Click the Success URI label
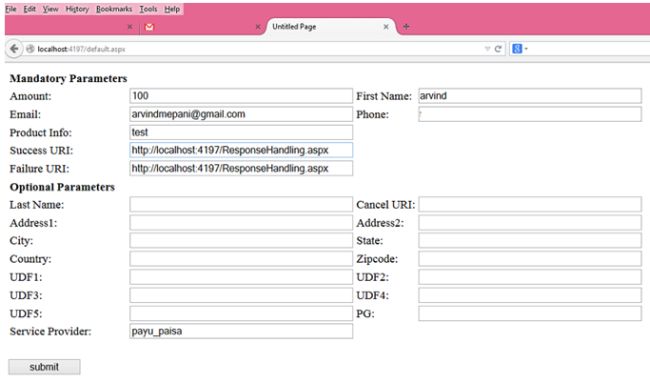650x383 pixels. (x=41, y=150)
